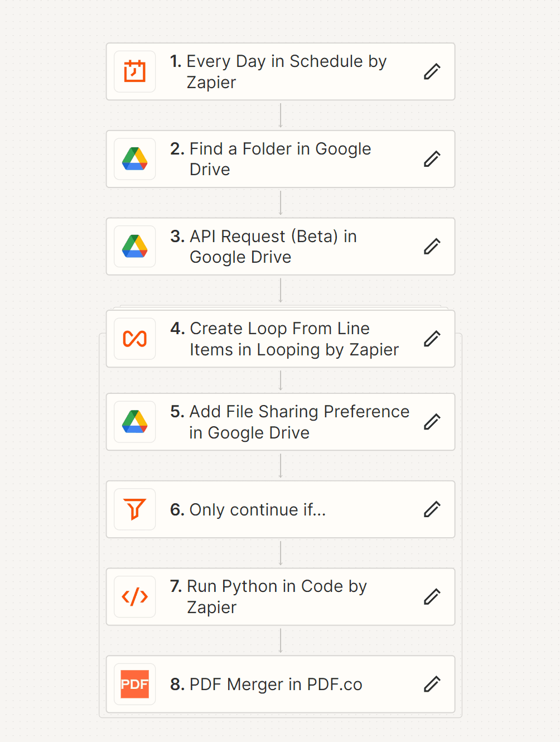Click the Filter funnel icon on step 6
This screenshot has width=560, height=742.
[x=134, y=509]
